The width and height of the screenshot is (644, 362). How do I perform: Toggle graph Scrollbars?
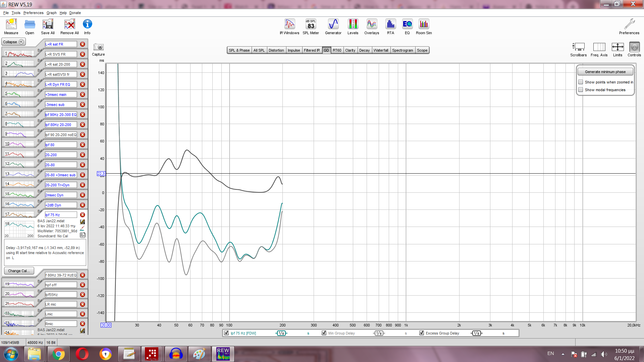point(578,49)
